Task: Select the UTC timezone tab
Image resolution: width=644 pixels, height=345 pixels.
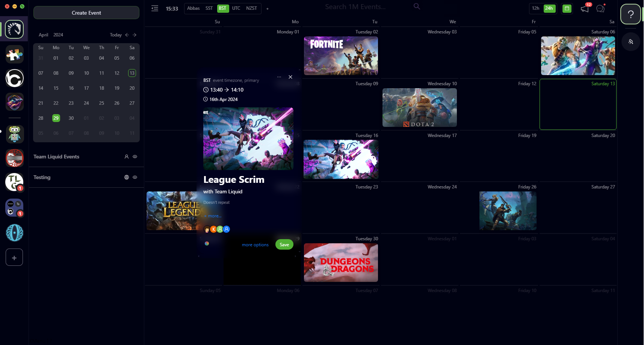Action: tap(236, 8)
